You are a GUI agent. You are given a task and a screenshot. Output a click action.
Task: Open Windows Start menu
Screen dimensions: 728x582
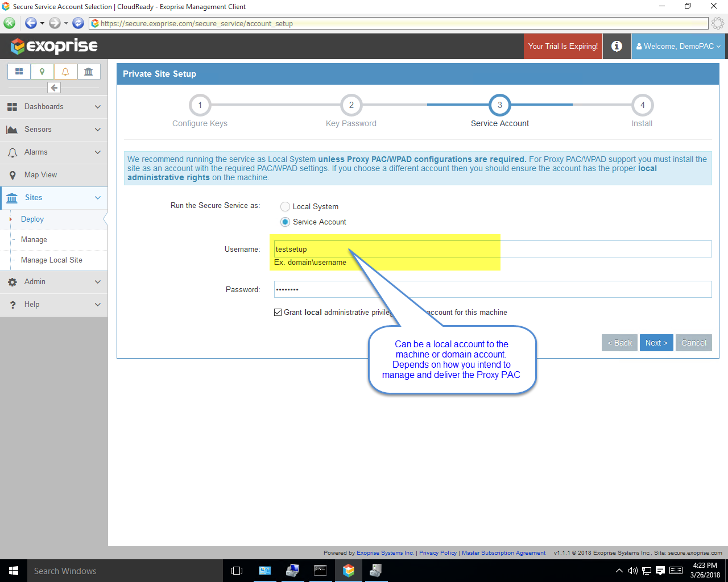tap(14, 571)
